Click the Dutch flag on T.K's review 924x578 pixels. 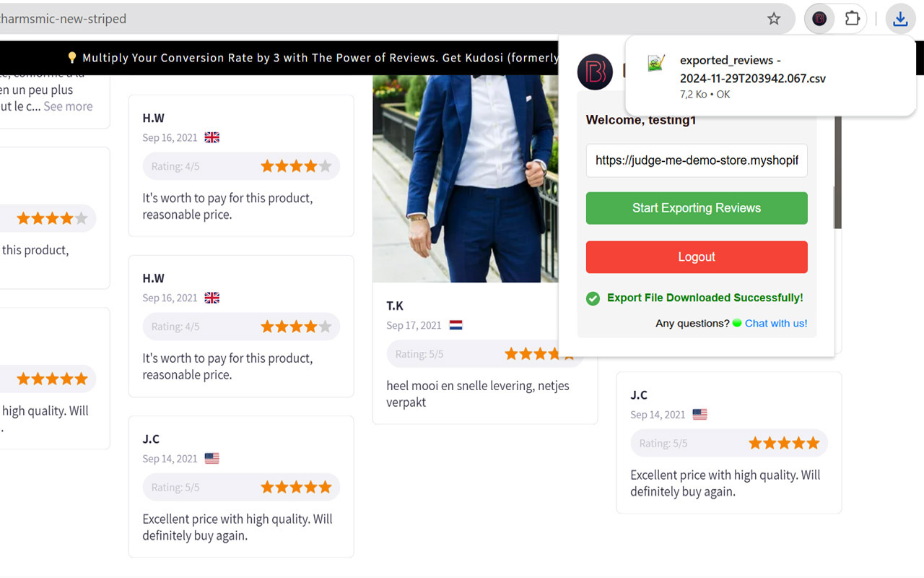coord(456,325)
